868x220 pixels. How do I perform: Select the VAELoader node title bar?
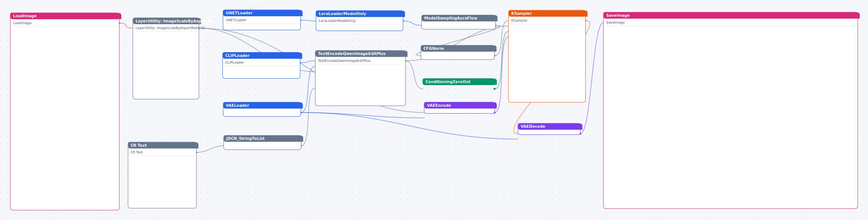(263, 105)
